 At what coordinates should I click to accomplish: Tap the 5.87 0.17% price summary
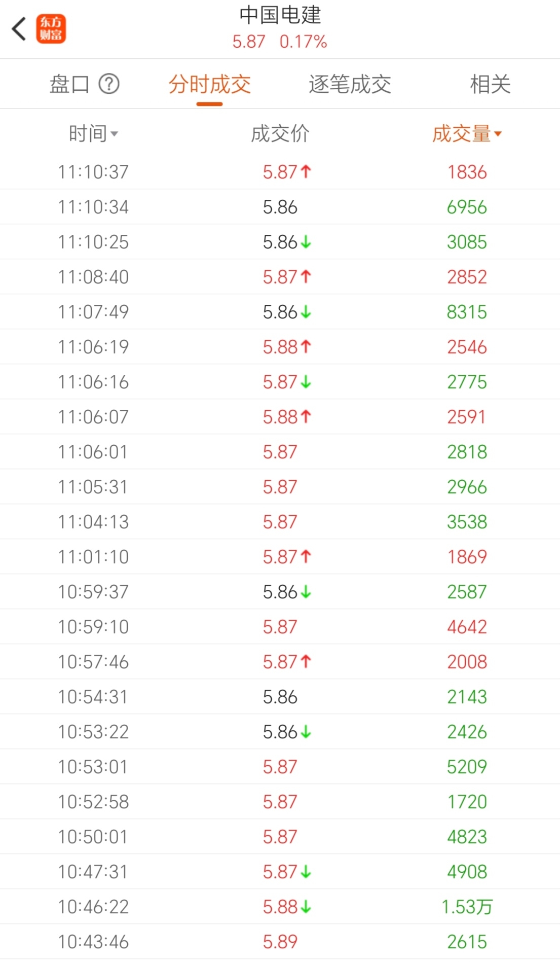[x=280, y=42]
